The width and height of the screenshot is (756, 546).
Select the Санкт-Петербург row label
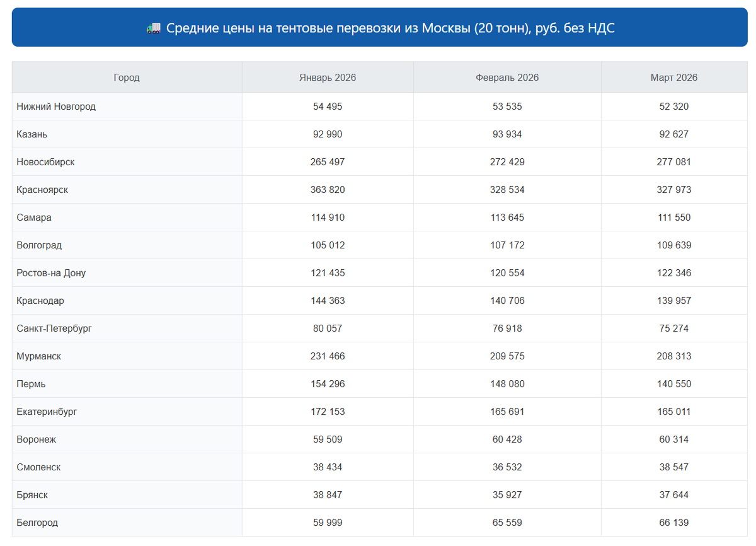pyautogui.click(x=54, y=328)
